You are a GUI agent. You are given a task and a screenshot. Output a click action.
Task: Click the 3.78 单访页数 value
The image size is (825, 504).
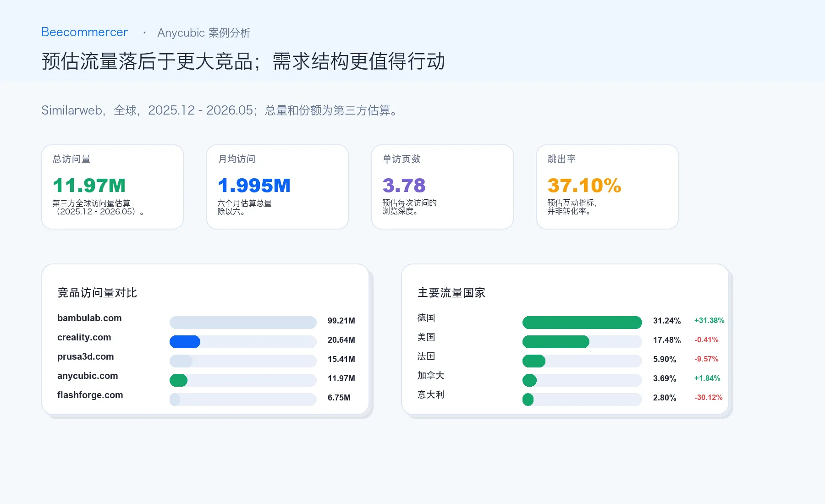(404, 186)
